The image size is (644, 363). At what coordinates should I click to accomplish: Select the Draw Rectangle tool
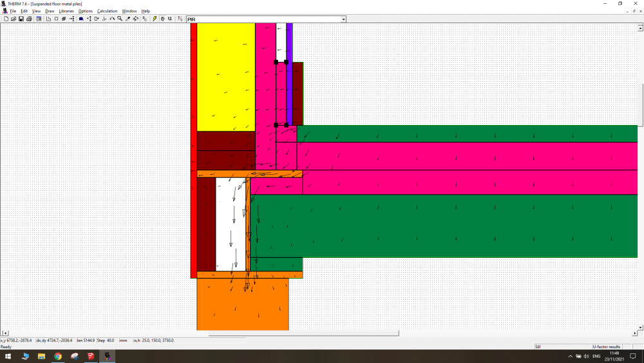tap(56, 19)
